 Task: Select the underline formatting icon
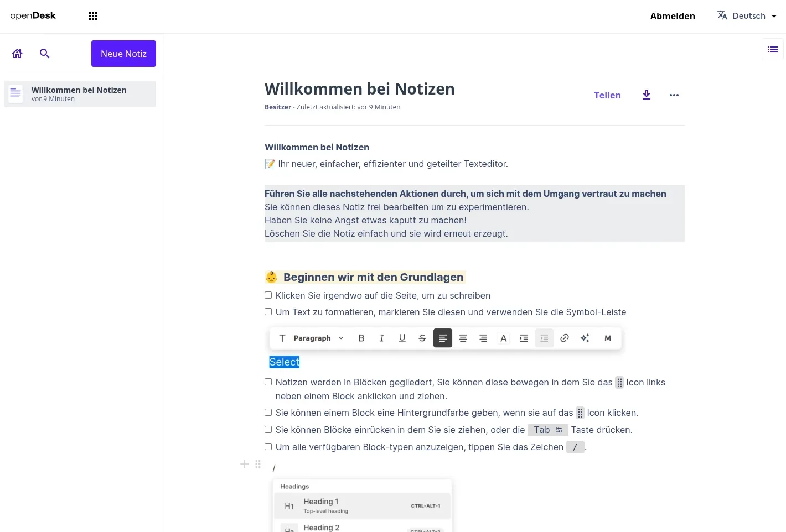coord(402,338)
